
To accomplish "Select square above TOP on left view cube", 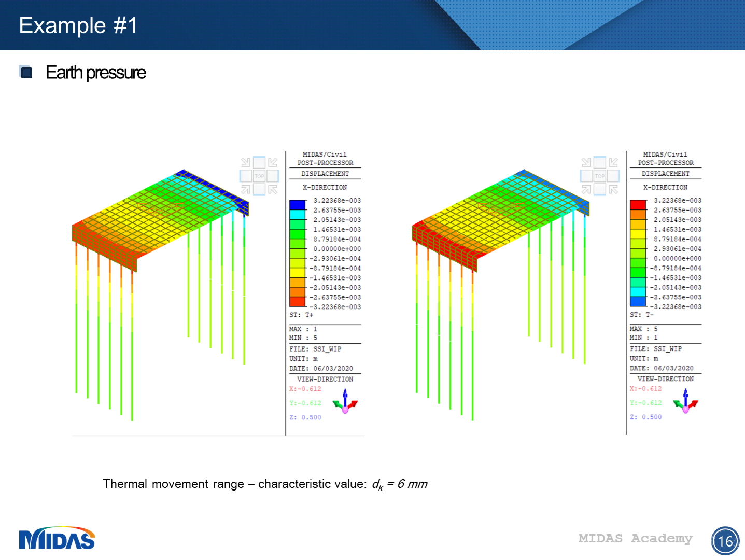I will tap(259, 162).
